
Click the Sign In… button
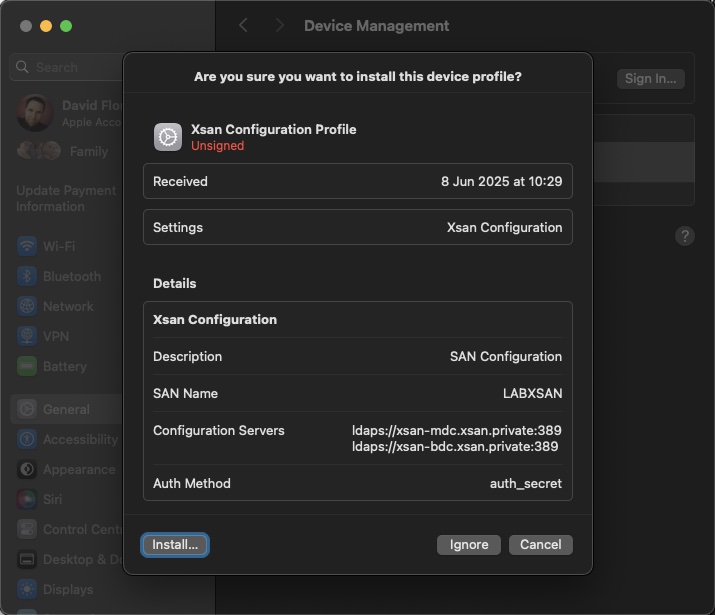click(651, 79)
